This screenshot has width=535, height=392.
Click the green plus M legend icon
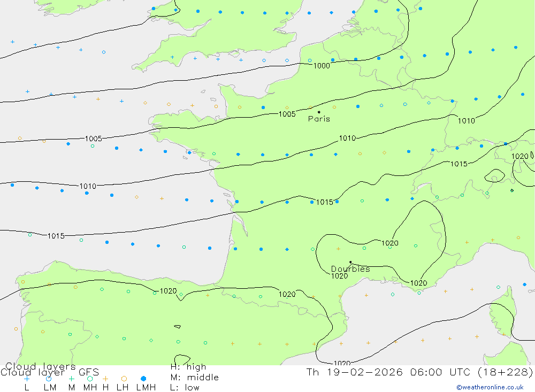tap(71, 379)
